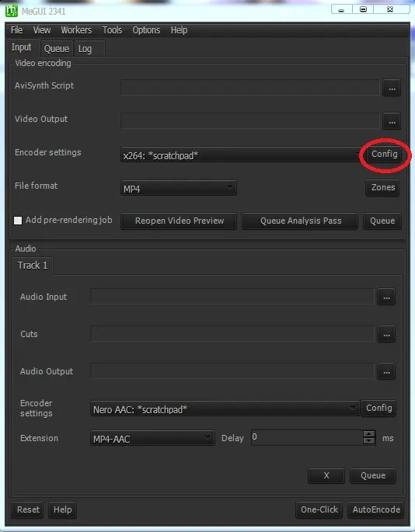Switch to the Input tab
415x532 pixels.
pyautogui.click(x=22, y=47)
